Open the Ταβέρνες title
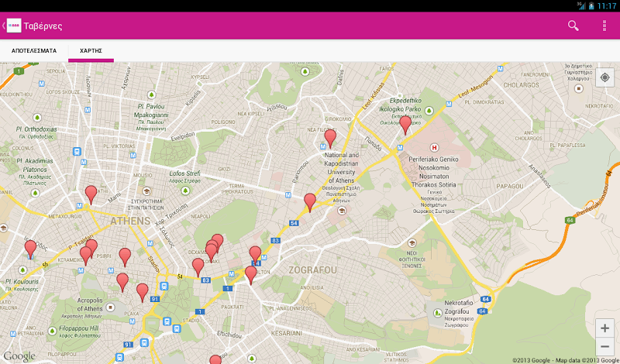The height and width of the screenshot is (364, 620). [x=43, y=26]
